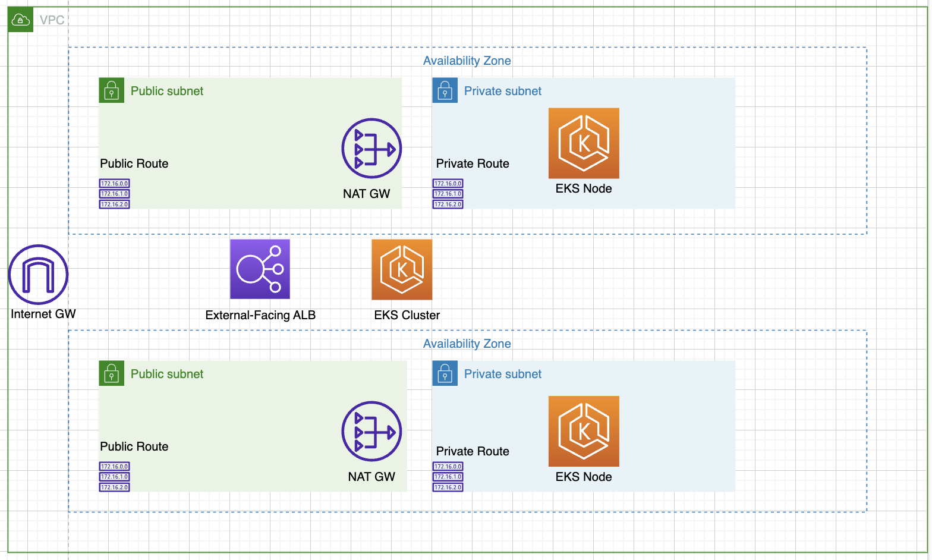Click lower zone's Public subnet title
Viewport: 932px width, 560px height.
point(167,374)
